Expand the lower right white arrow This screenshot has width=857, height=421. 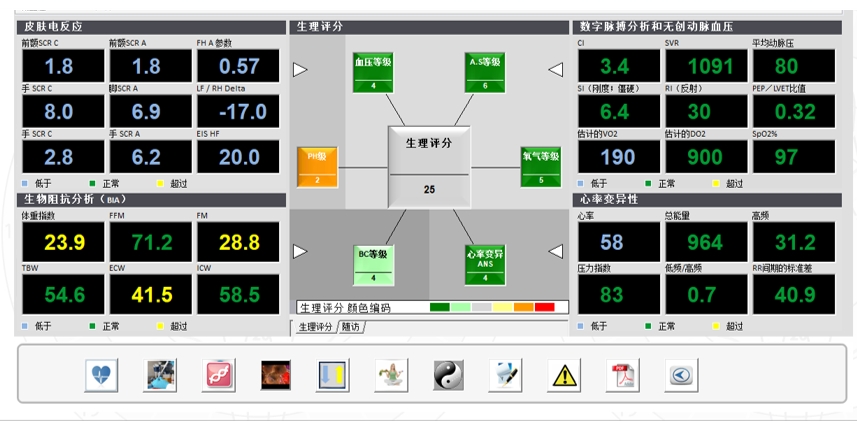(555, 252)
